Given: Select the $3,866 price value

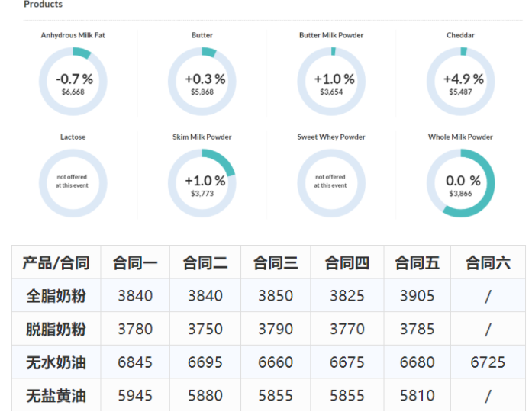Looking at the screenshot, I should 461,194.
